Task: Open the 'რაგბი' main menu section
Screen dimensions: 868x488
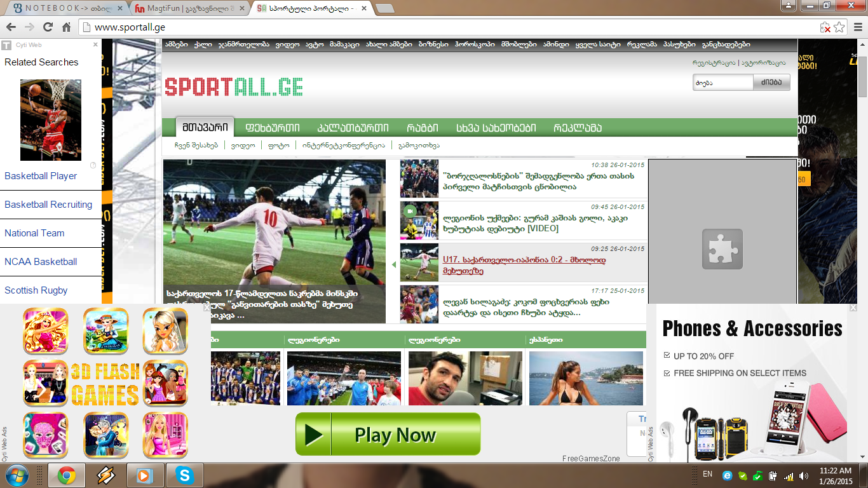Action: [422, 128]
